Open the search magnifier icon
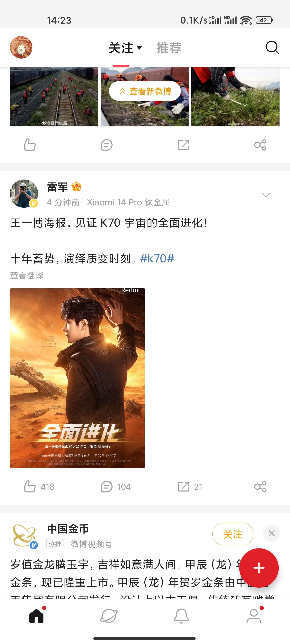 (x=272, y=47)
